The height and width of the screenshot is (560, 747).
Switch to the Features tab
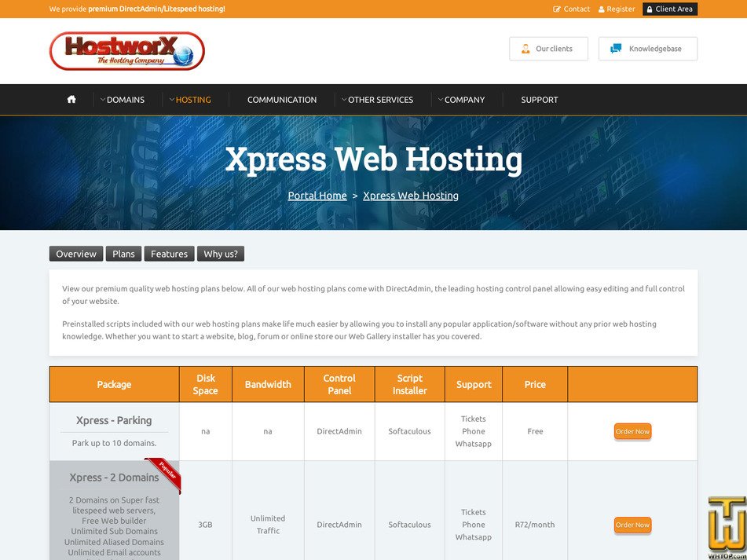coord(169,254)
